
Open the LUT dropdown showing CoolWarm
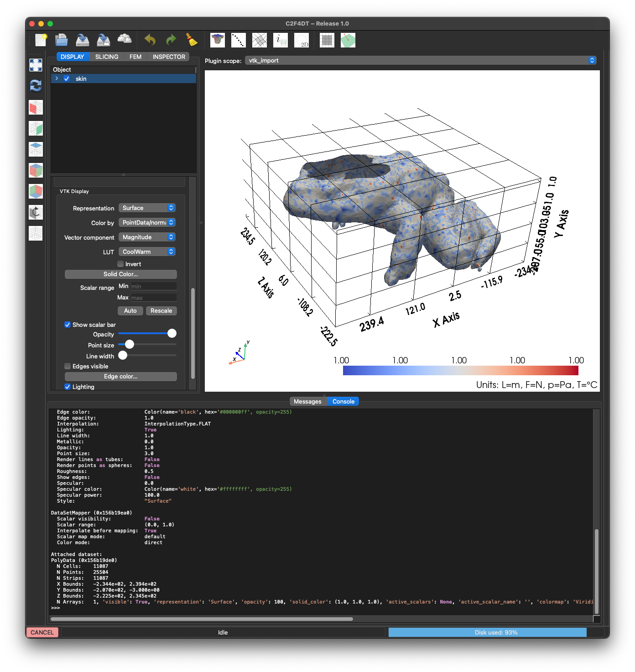click(147, 252)
